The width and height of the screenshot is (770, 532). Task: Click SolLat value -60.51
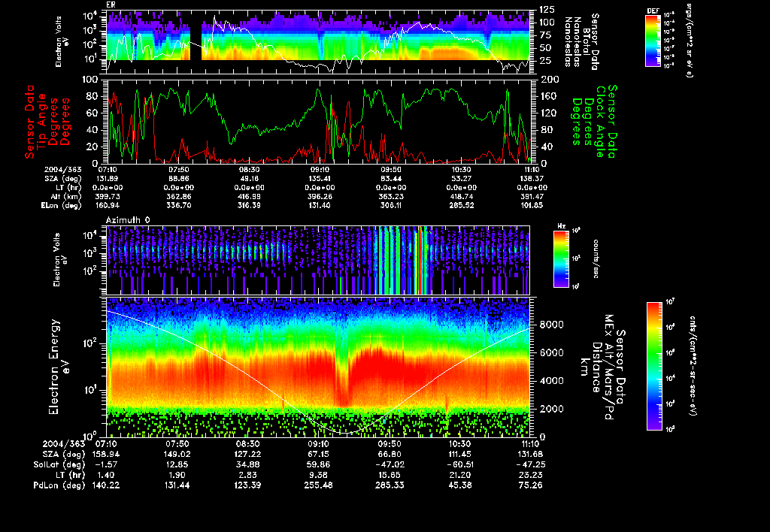click(x=459, y=465)
